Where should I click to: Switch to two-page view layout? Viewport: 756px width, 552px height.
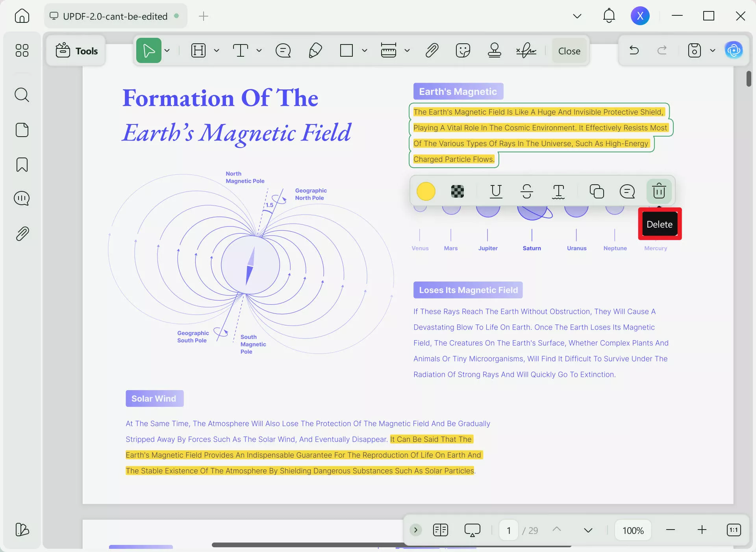coord(440,530)
